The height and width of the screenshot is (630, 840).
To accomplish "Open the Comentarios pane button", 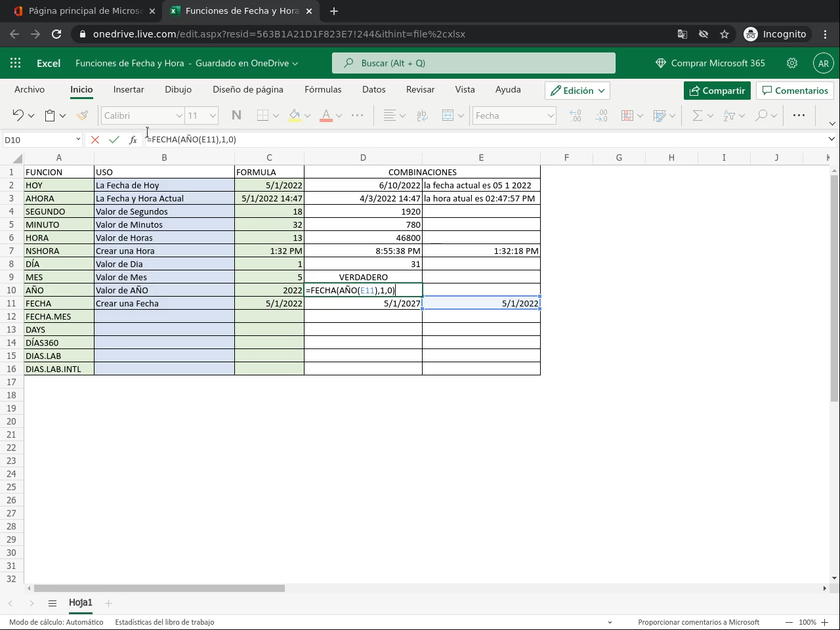I will click(795, 91).
